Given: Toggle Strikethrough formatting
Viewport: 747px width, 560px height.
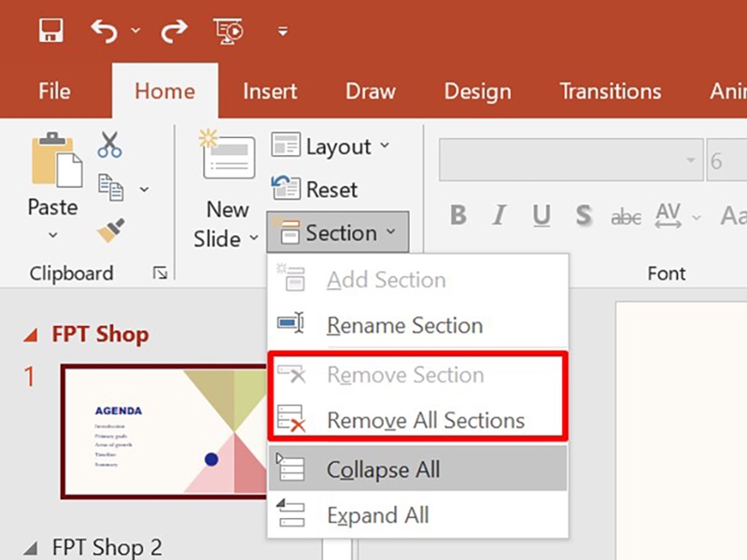Looking at the screenshot, I should (626, 217).
